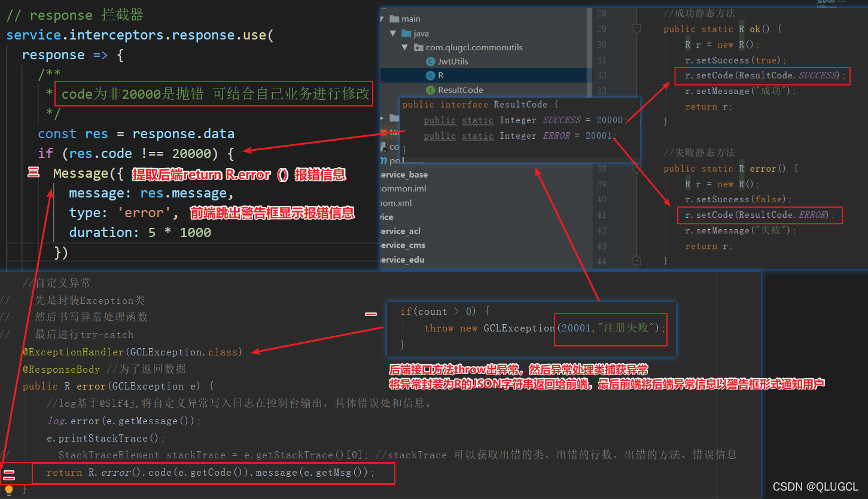The image size is (868, 499).
Task: Click 'public interface ResultCode {' in popup
Action: tap(480, 105)
